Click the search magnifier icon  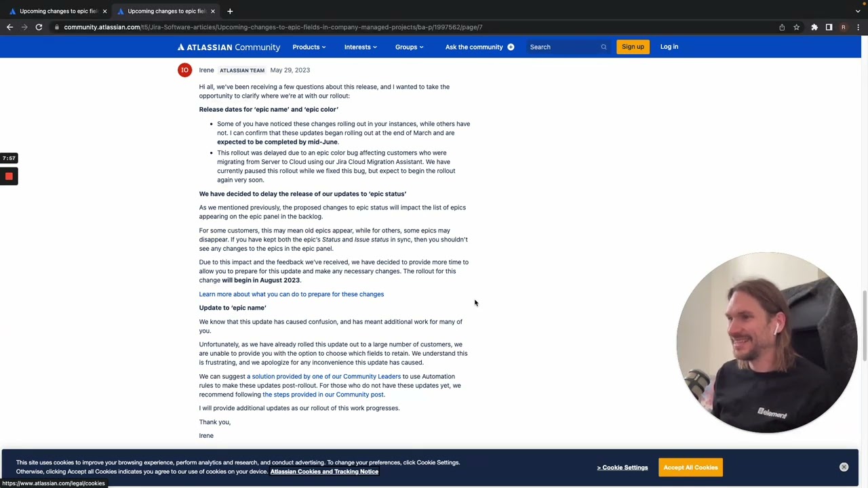pyautogui.click(x=604, y=47)
